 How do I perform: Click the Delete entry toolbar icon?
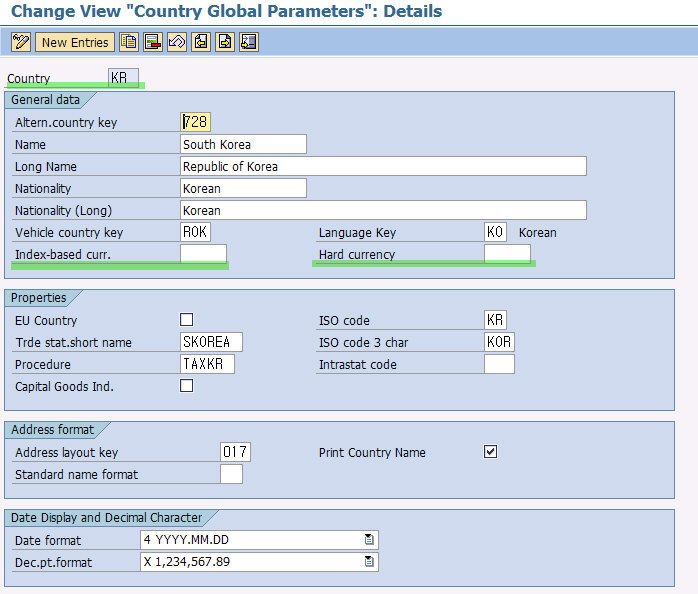[153, 42]
